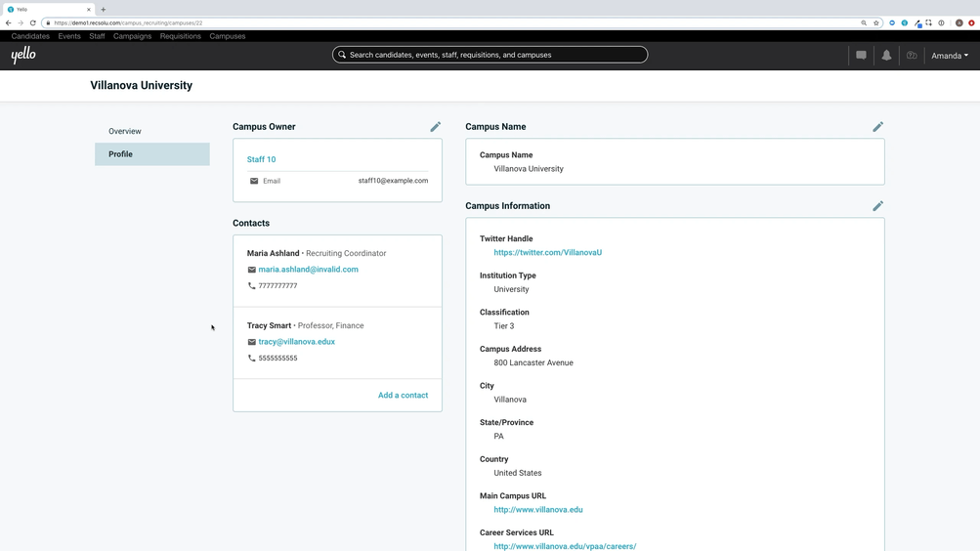This screenshot has height=551, width=980.
Task: Click the staff10@example.com email text
Action: pyautogui.click(x=393, y=181)
